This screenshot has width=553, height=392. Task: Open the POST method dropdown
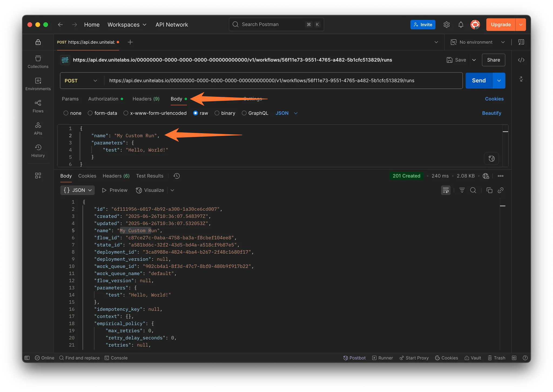click(x=81, y=81)
